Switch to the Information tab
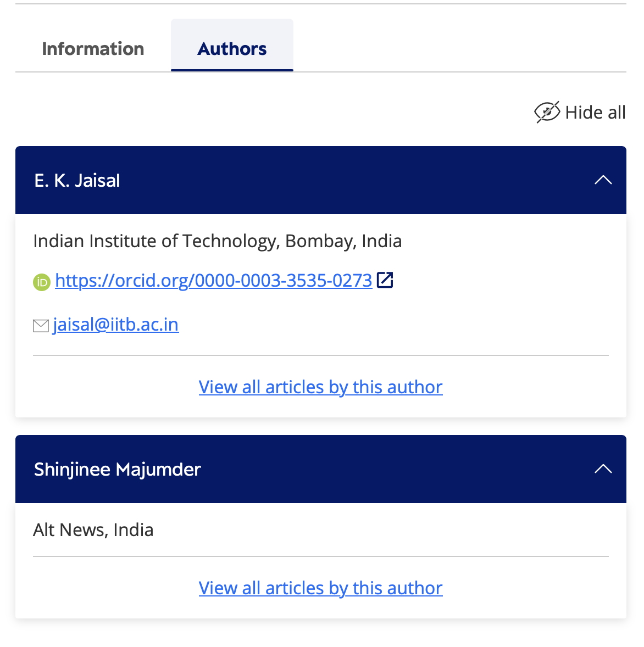 coord(93,48)
